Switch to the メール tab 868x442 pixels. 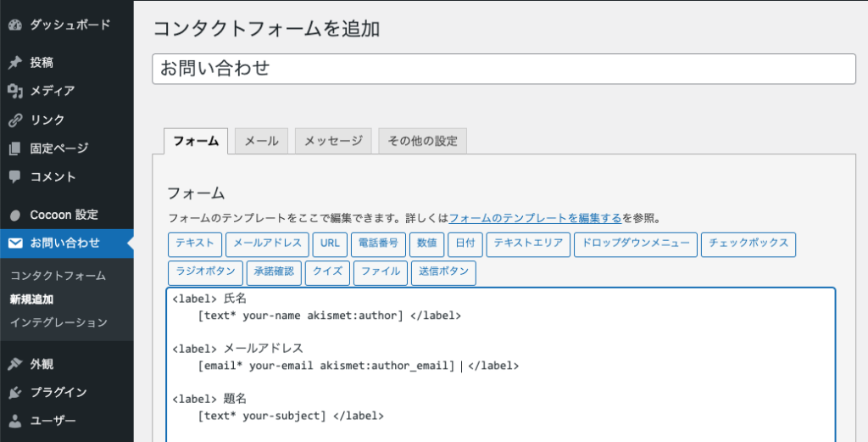(261, 141)
